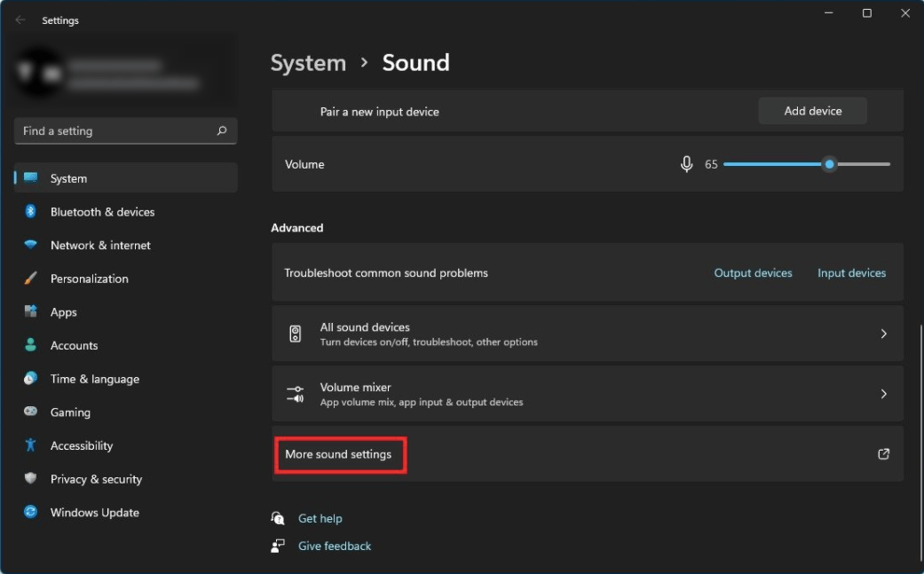Expand the Volume mixer row chevron
The width and height of the screenshot is (924, 574).
[883, 393]
